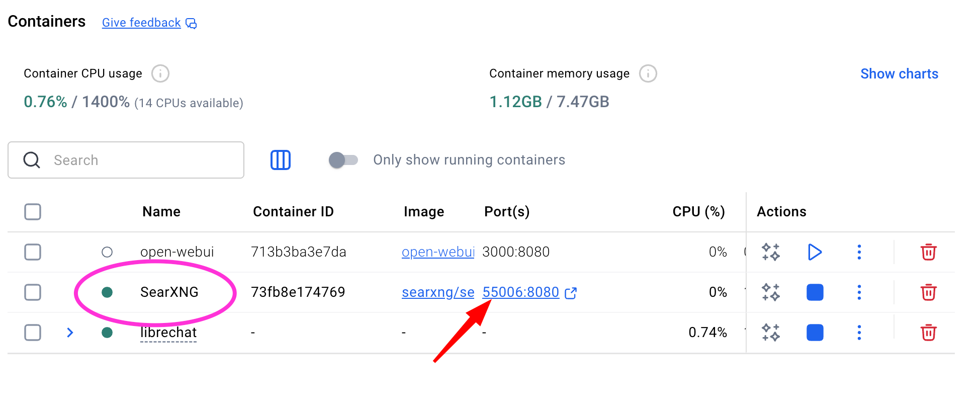Sort by the CPU (%) column header
Image resolution: width=980 pixels, height=409 pixels.
(699, 212)
